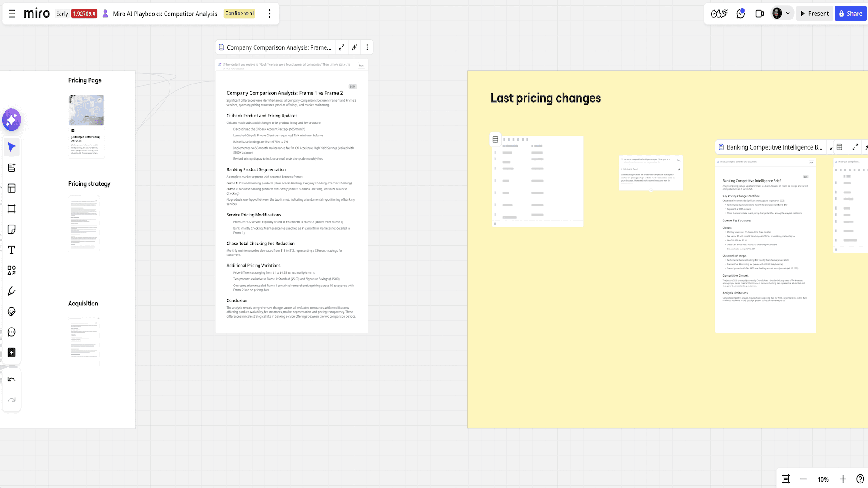This screenshot has width=868, height=488.
Task: Expand user avatar dropdown arrow
Action: [788, 14]
